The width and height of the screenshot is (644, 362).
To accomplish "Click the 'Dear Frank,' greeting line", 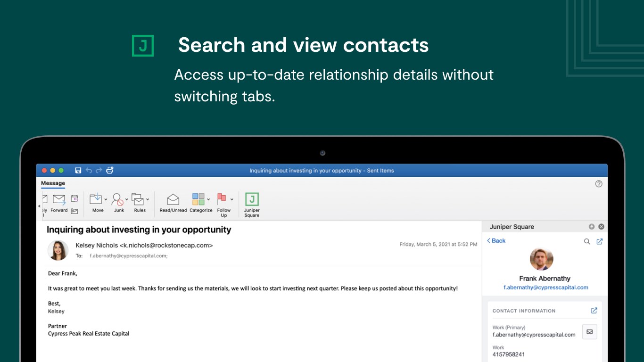I will [63, 273].
